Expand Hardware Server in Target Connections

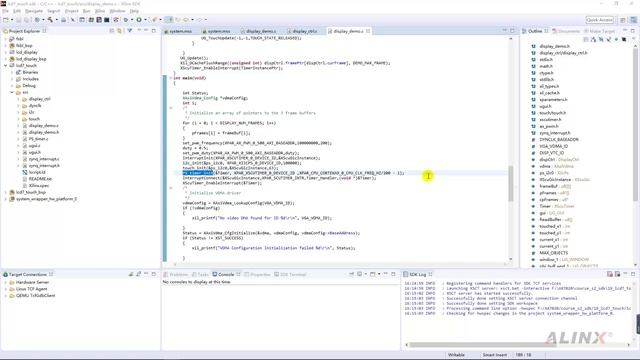pos(6,282)
